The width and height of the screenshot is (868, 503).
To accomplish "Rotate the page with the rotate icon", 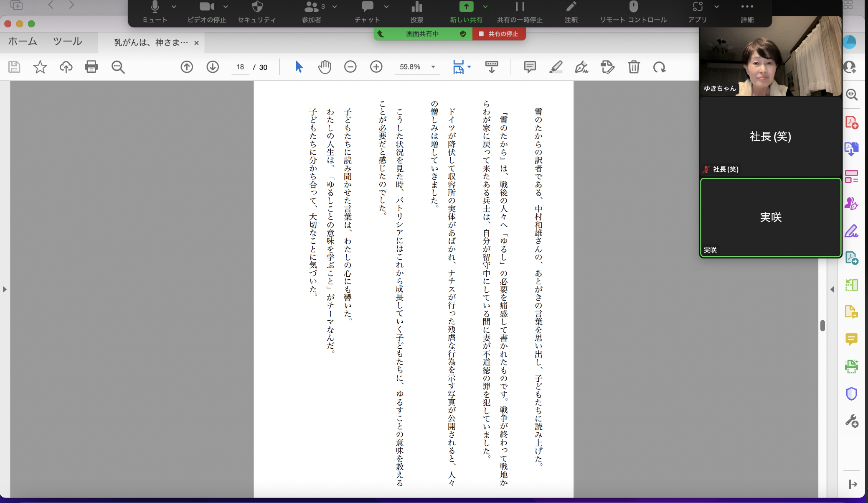I will point(659,67).
